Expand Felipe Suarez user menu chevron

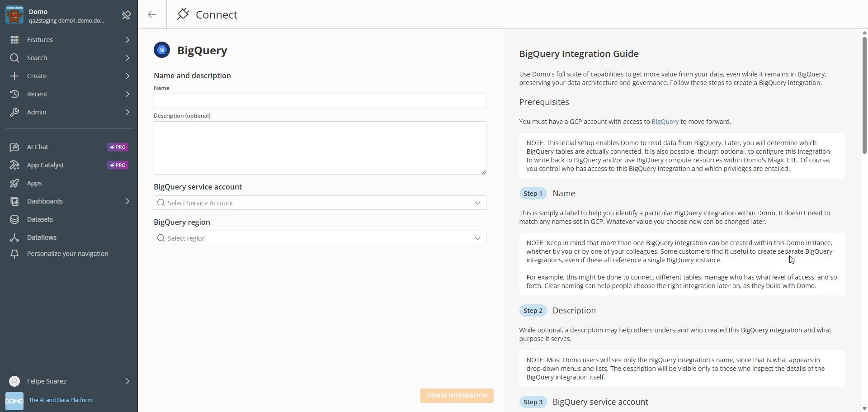click(x=127, y=381)
